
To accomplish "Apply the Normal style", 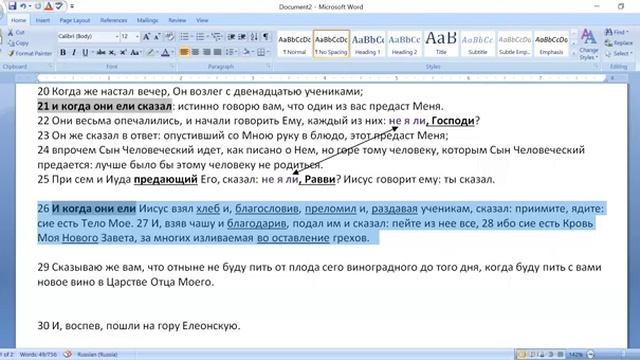I will 294,44.
